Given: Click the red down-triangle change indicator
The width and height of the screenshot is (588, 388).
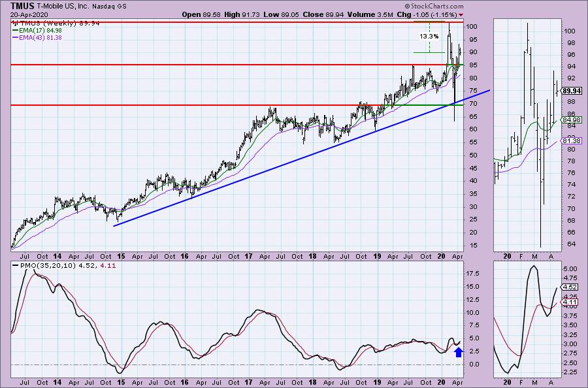Looking at the screenshot, I should pos(461,15).
